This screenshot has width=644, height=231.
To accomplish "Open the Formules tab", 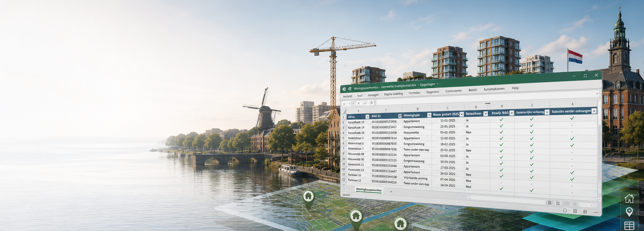I will pyautogui.click(x=414, y=93).
